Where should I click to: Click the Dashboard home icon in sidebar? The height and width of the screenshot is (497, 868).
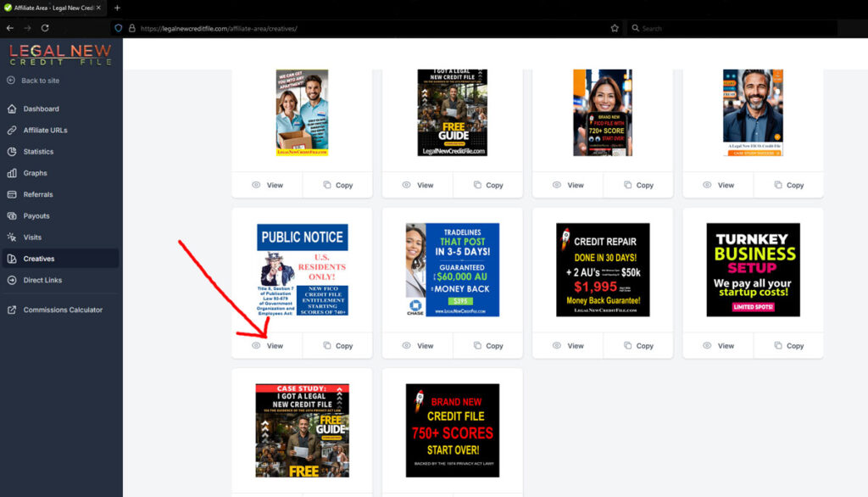[12, 109]
